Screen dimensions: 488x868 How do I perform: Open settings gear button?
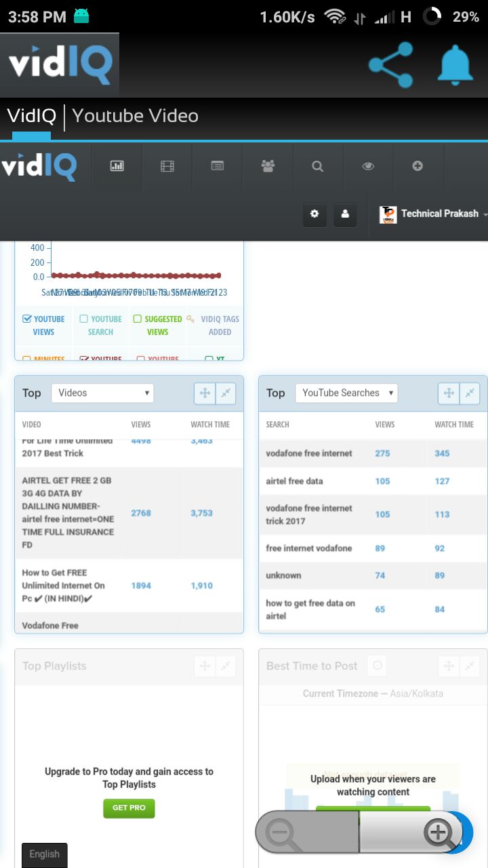coord(314,214)
